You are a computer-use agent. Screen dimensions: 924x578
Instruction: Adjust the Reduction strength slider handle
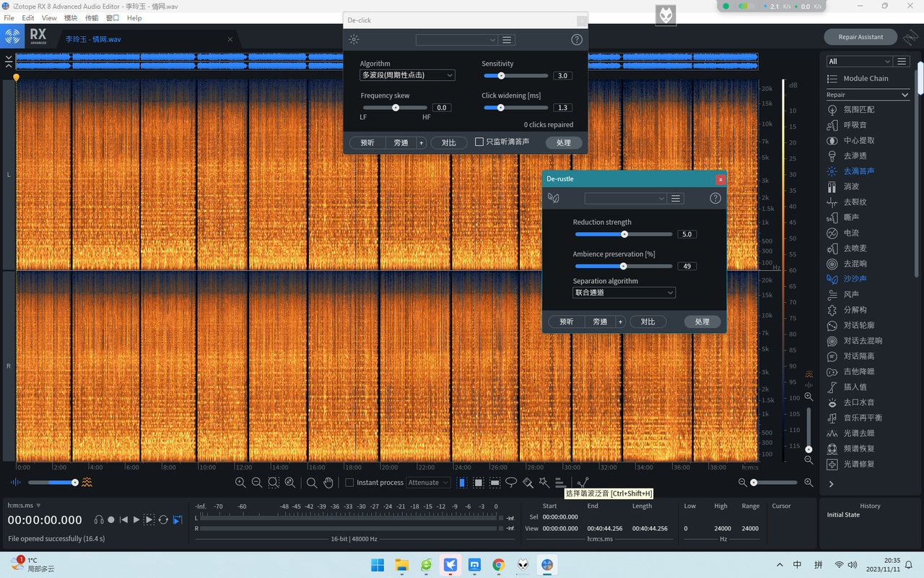click(x=624, y=234)
